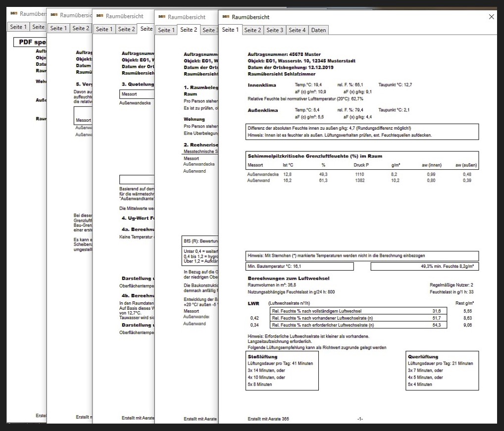Click 'BfS (R): Bewertung' box in fourth window

(x=200, y=241)
